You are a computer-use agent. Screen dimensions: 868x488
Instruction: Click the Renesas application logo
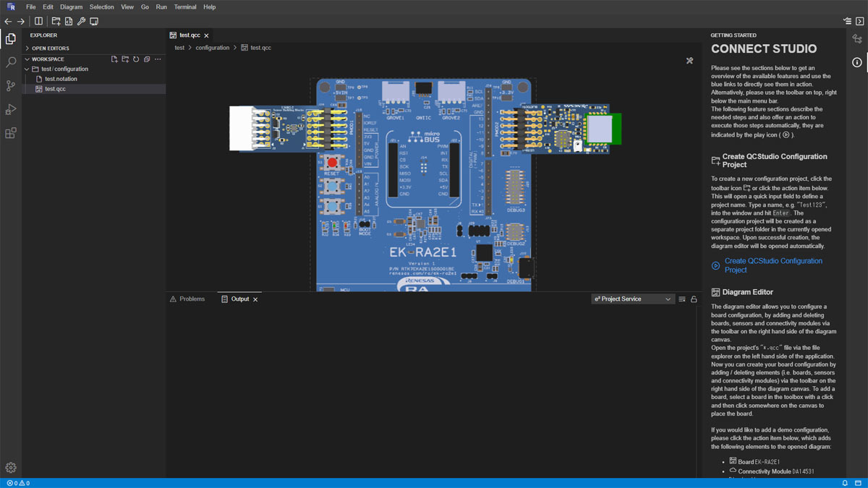(x=11, y=7)
